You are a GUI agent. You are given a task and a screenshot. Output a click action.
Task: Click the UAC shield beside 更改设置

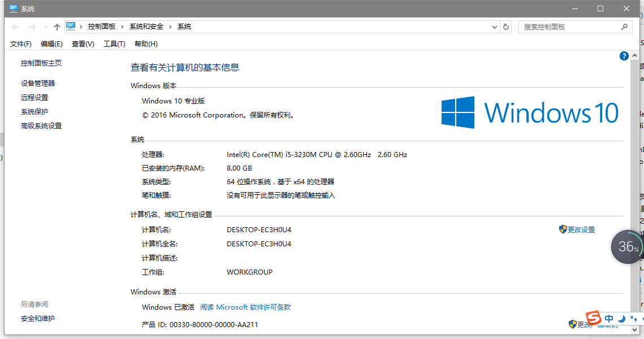562,229
